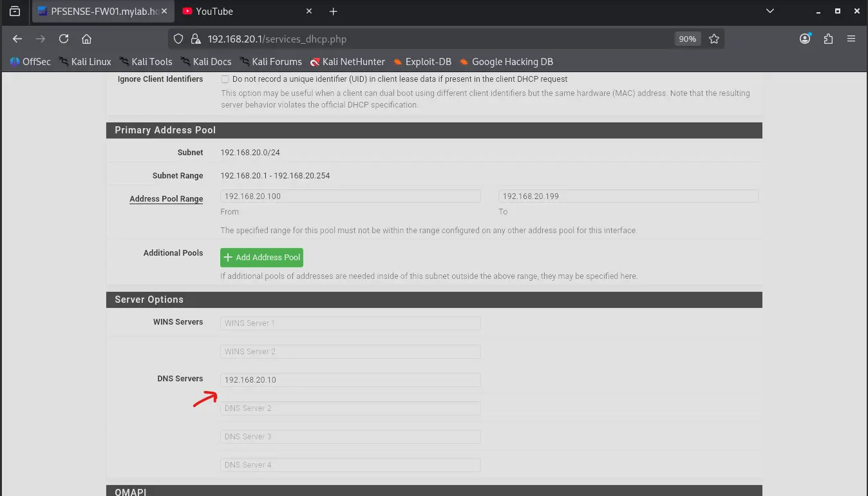Switch to the YouTube tab

pyautogui.click(x=248, y=12)
